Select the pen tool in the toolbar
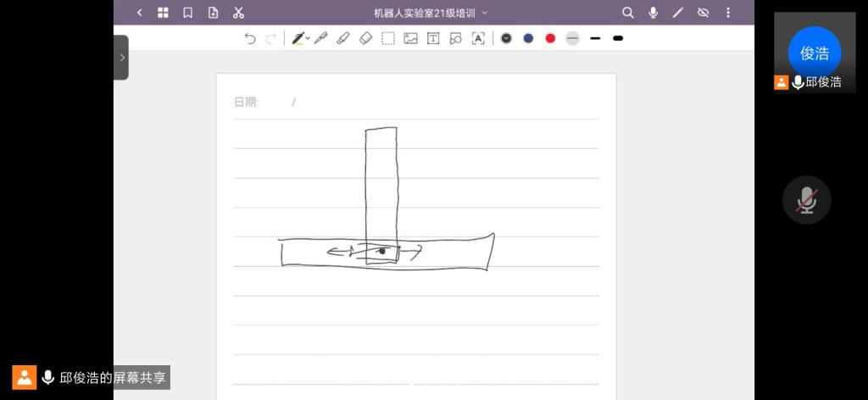Image resolution: width=868 pixels, height=400 pixels. point(298,38)
